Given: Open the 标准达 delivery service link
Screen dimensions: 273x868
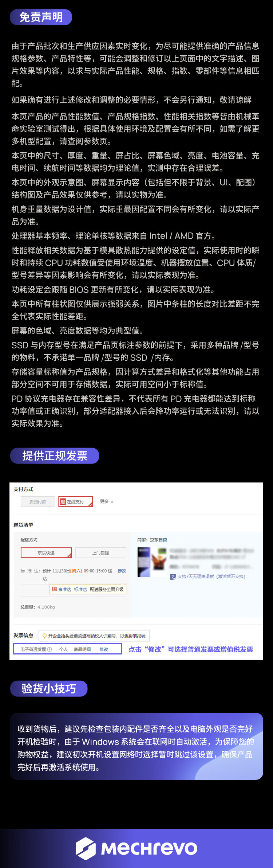Looking at the screenshot, I should [80, 589].
